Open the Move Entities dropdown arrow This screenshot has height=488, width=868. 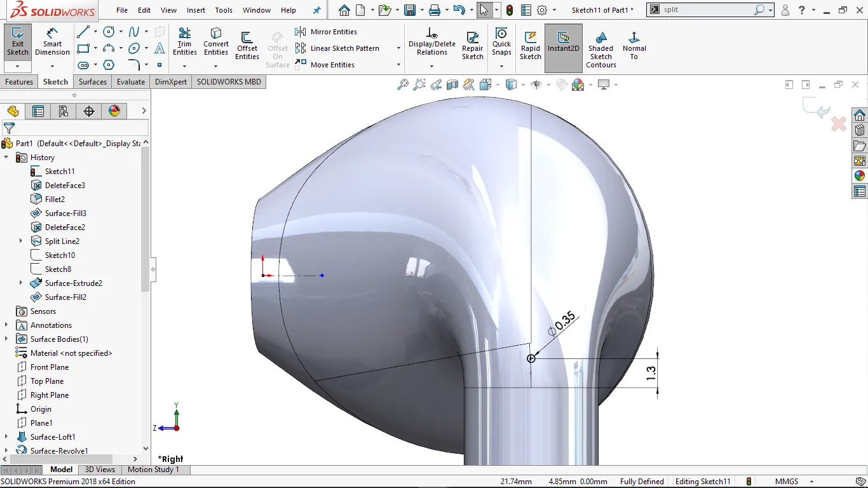pyautogui.click(x=398, y=65)
